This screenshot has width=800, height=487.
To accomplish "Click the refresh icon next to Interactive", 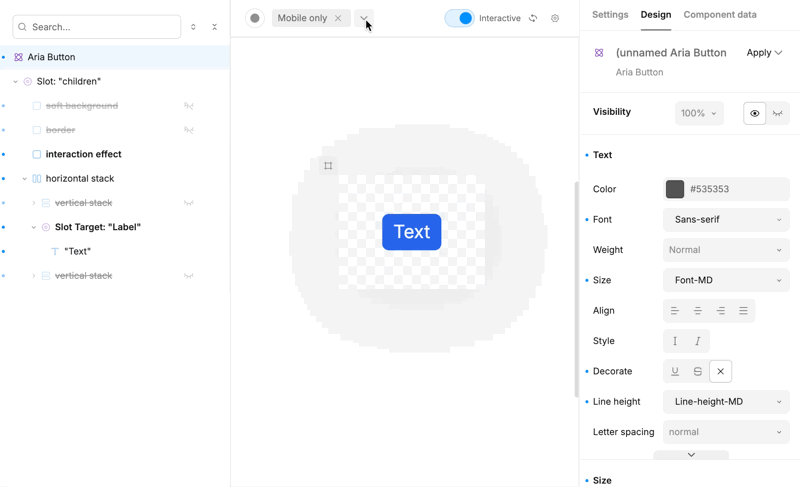I will click(533, 18).
